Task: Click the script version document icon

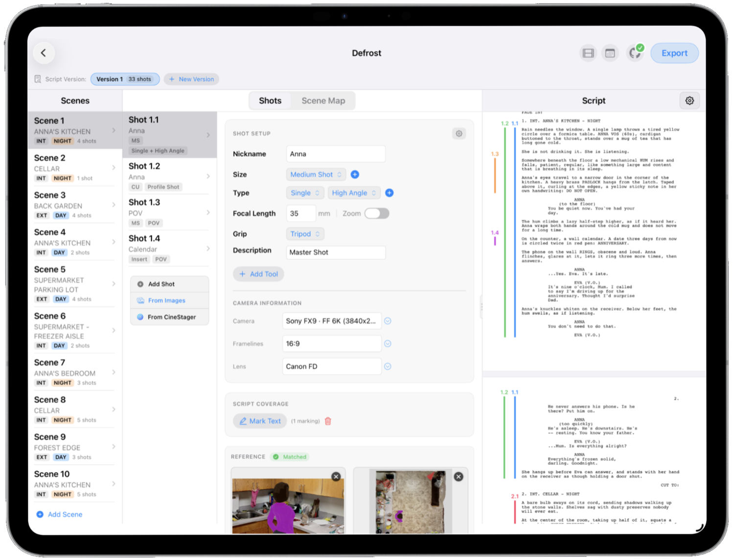Action: tap(38, 79)
